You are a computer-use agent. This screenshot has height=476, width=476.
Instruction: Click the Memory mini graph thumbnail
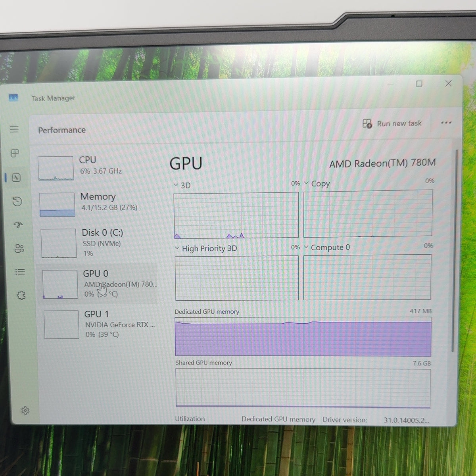57,205
